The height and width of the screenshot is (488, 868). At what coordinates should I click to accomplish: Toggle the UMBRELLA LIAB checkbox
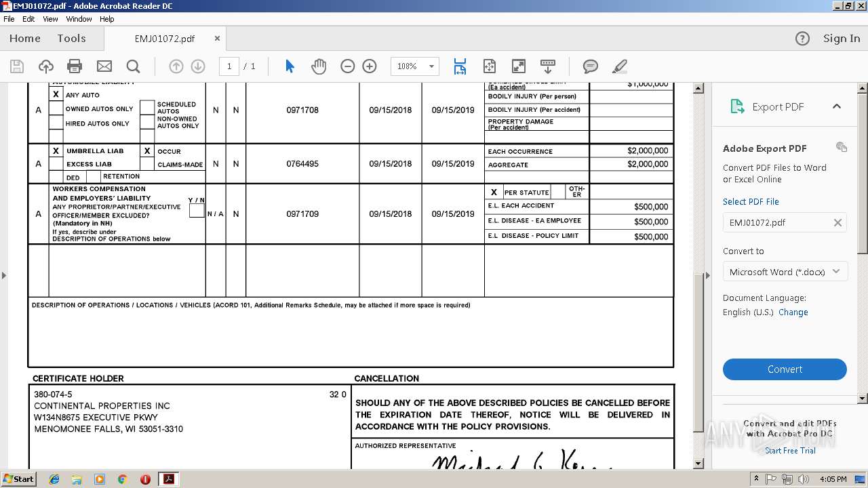pyautogui.click(x=56, y=151)
